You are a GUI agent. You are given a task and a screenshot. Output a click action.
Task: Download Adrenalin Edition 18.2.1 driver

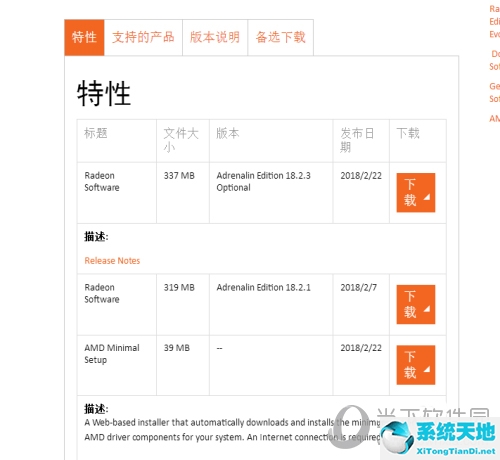416,304
